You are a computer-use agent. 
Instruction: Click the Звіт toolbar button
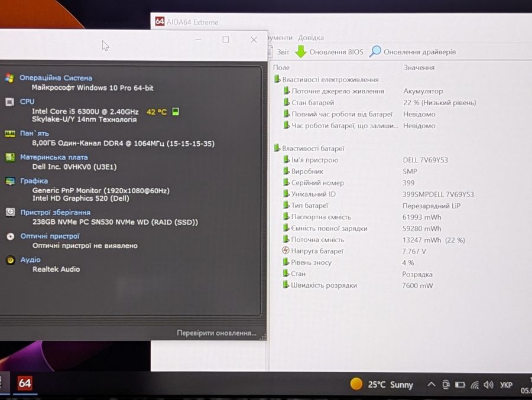(x=279, y=52)
